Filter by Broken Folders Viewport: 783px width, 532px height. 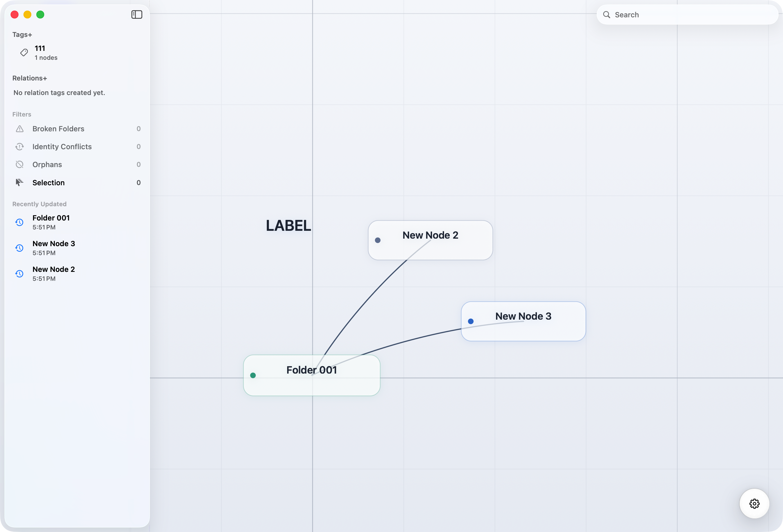pos(58,129)
